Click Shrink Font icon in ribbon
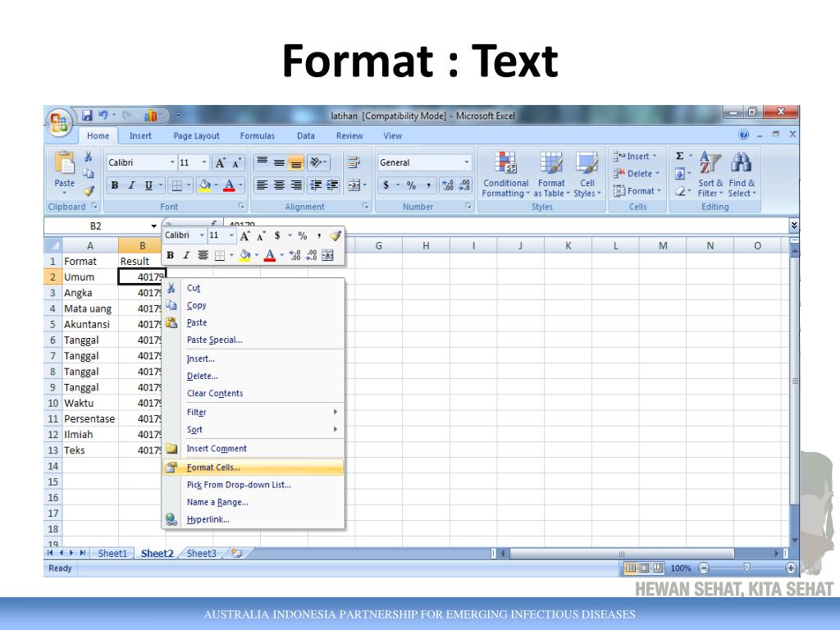840x630 pixels. 236,163
